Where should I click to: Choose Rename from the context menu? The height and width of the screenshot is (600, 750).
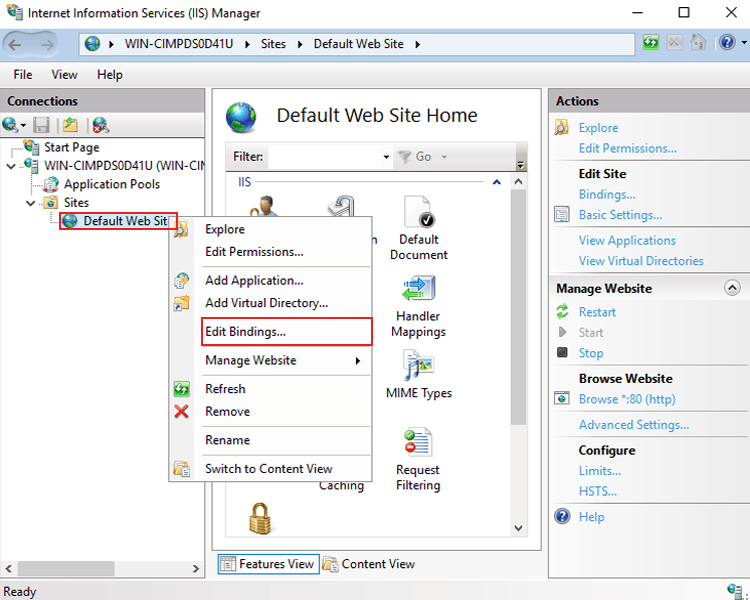(271, 440)
